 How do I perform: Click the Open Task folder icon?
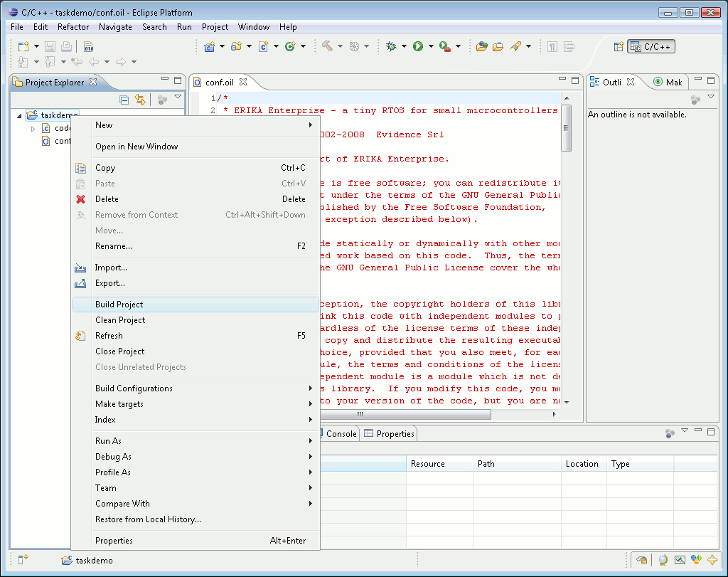pyautogui.click(x=498, y=46)
